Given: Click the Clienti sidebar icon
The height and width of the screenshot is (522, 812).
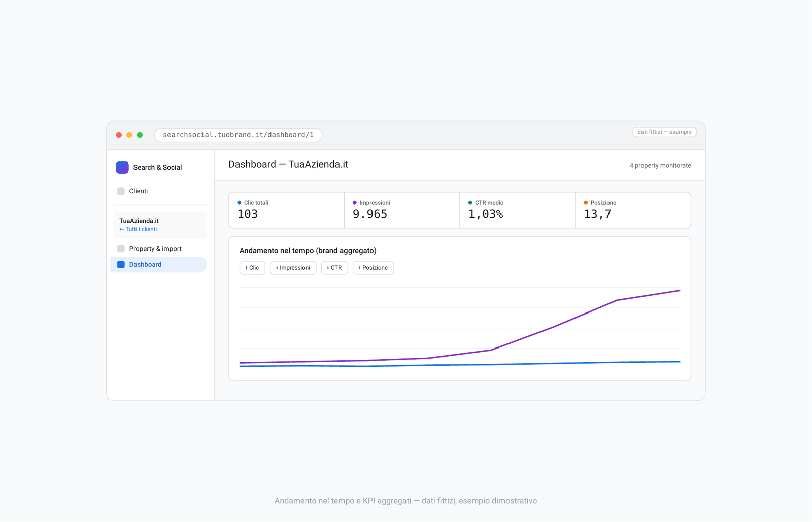Looking at the screenshot, I should [x=121, y=191].
